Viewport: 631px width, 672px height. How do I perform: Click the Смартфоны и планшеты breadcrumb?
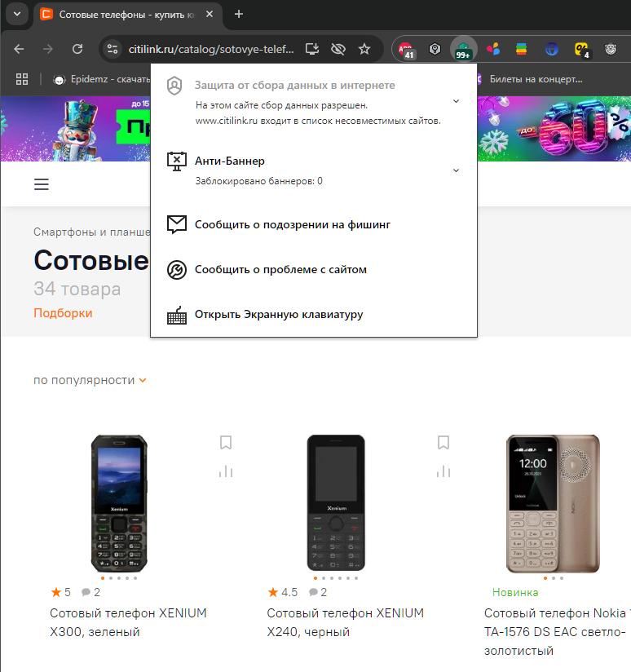click(x=91, y=232)
